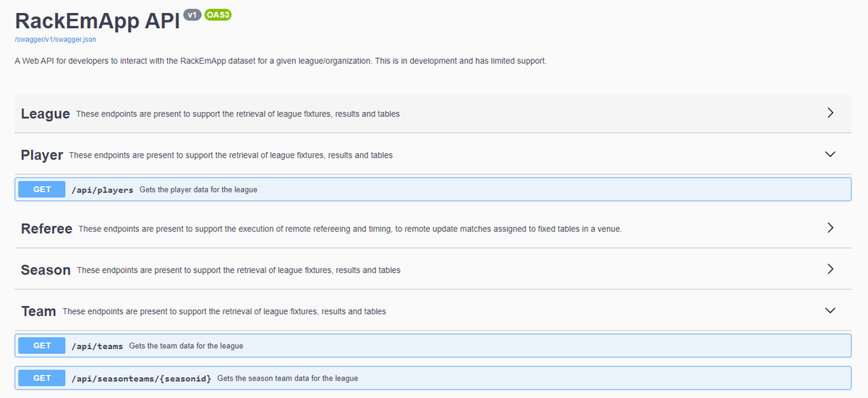Viewport: 868px width, 398px height.
Task: Click the Referee section heading
Action: (x=46, y=229)
